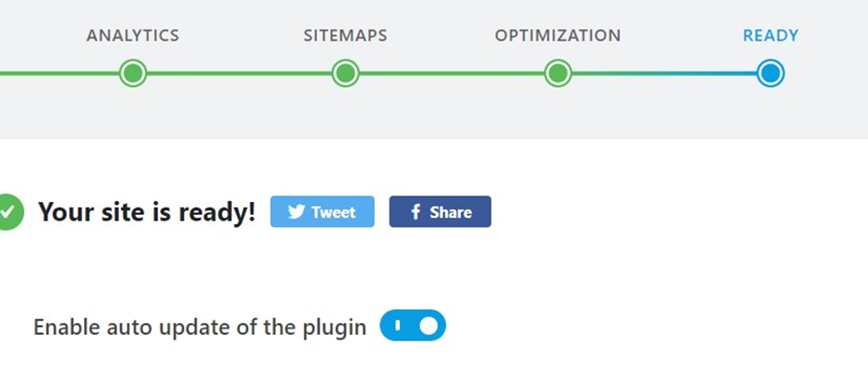Viewport: 868px width, 381px height.
Task: Switch to the SITEMAPS tab label
Action: [x=345, y=35]
